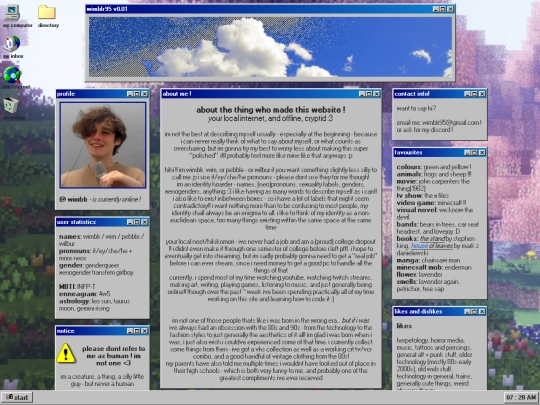Close the about me window

pyautogui.click(x=377, y=94)
